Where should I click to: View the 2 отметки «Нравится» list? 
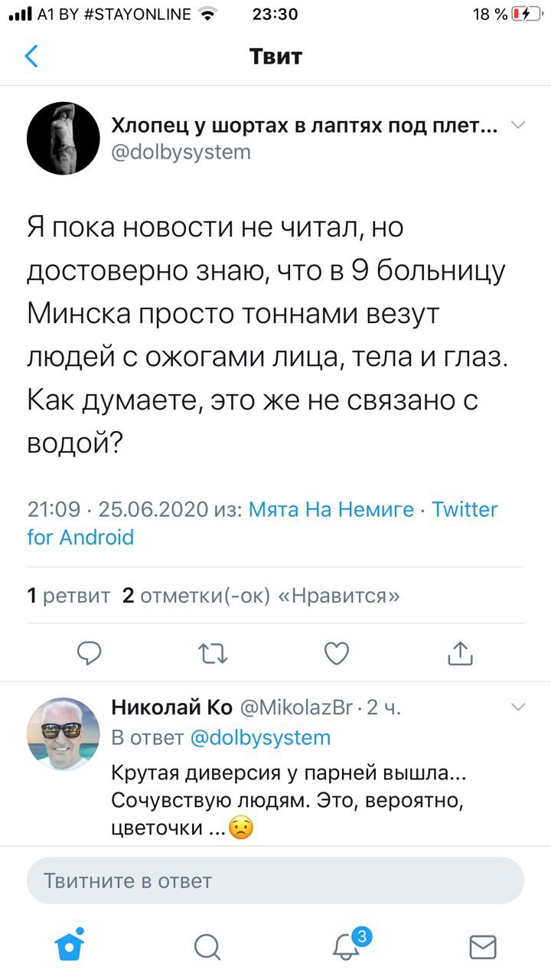(x=261, y=596)
